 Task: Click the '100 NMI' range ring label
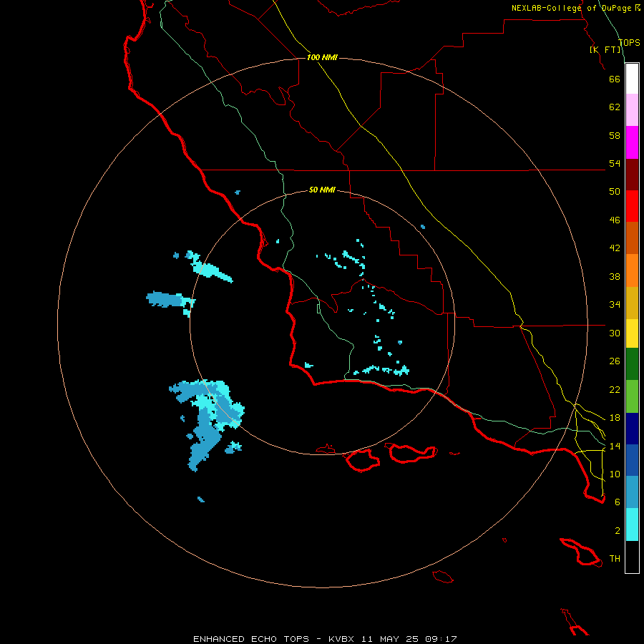(322, 57)
